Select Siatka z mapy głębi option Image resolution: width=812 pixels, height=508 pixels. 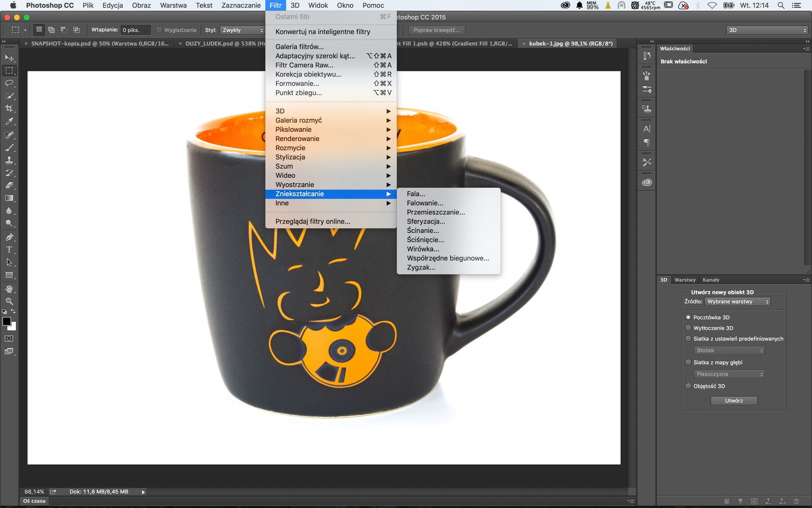[x=688, y=362]
